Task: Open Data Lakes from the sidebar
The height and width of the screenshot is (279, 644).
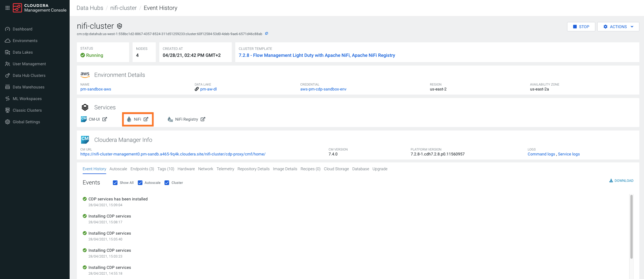Action: pyautogui.click(x=22, y=52)
